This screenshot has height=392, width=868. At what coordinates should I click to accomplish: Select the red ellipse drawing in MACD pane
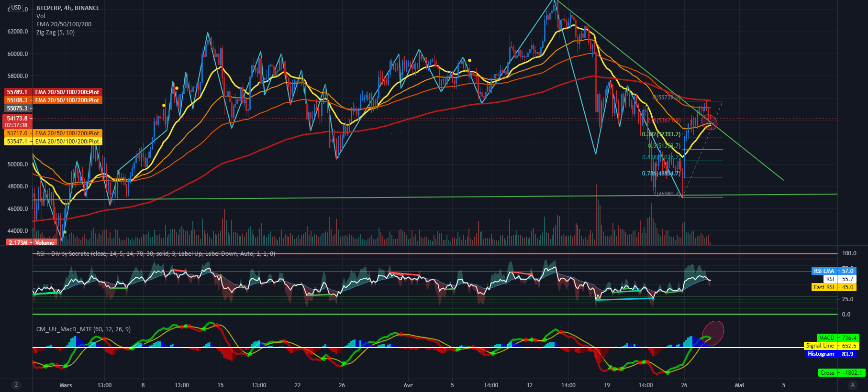coord(713,334)
